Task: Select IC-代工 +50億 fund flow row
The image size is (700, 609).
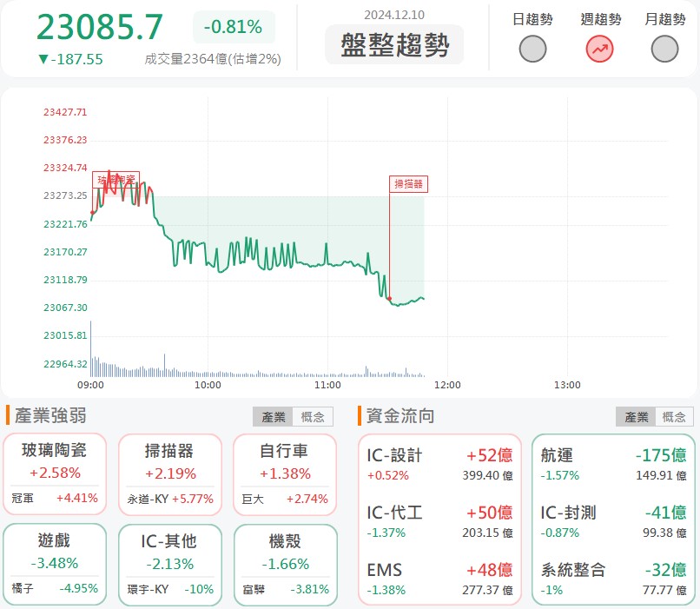Action: pos(439,521)
